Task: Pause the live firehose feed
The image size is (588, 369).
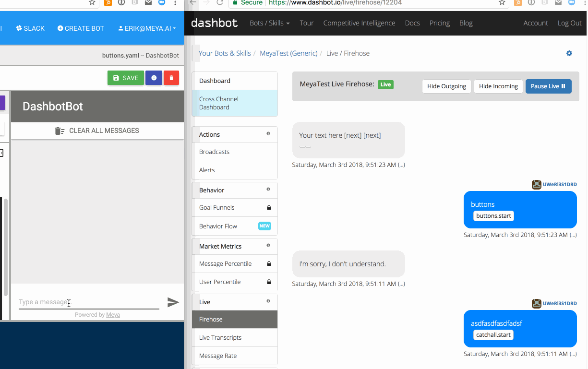Action: 548,86
